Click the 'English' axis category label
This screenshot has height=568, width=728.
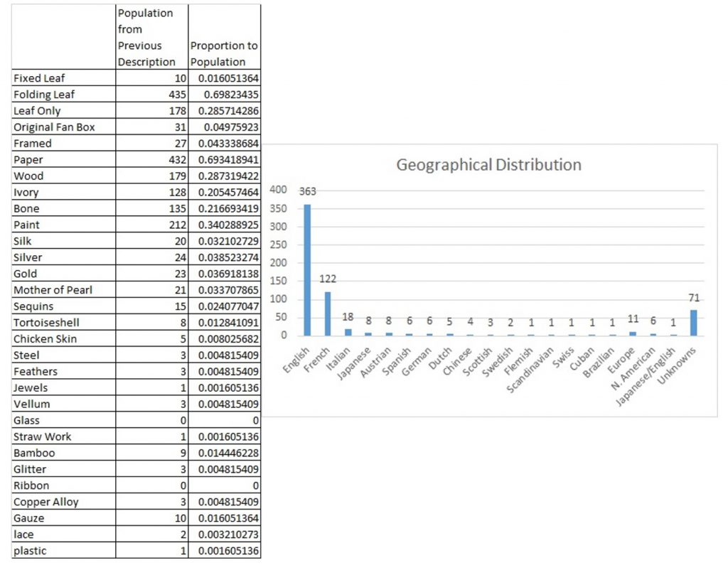pyautogui.click(x=296, y=360)
